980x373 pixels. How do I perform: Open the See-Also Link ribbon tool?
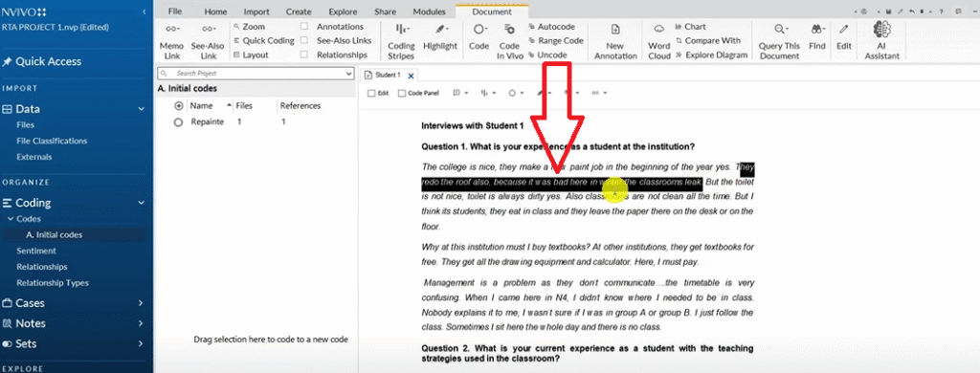(208, 41)
